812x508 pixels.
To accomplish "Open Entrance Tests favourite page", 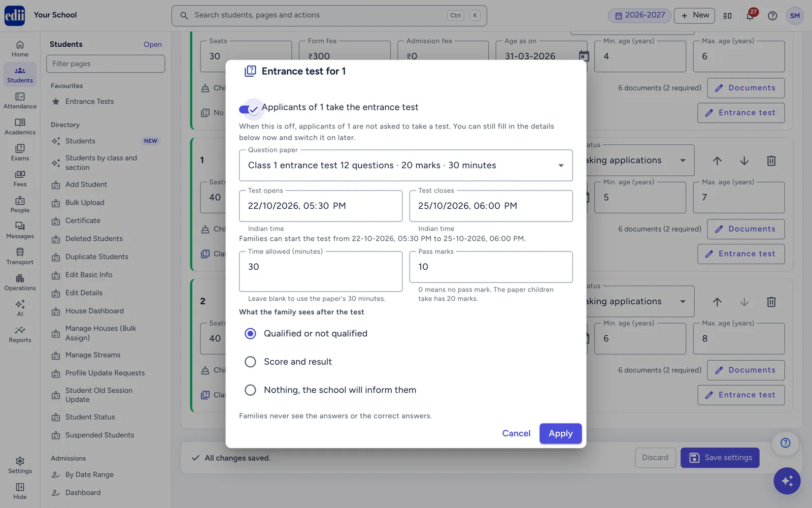I will (x=89, y=102).
